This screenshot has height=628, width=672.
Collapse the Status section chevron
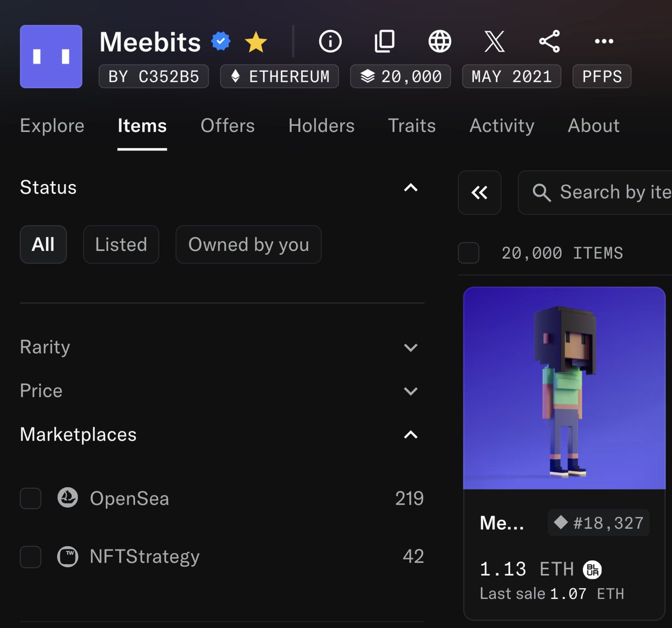pyautogui.click(x=410, y=188)
